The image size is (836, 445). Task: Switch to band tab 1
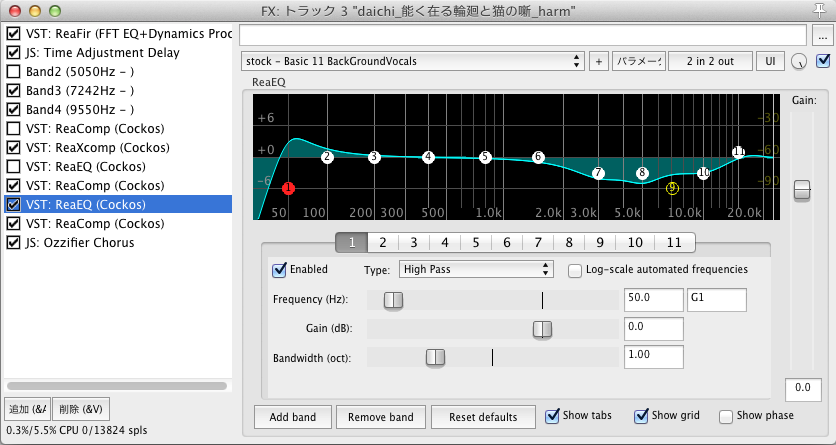pos(351,242)
